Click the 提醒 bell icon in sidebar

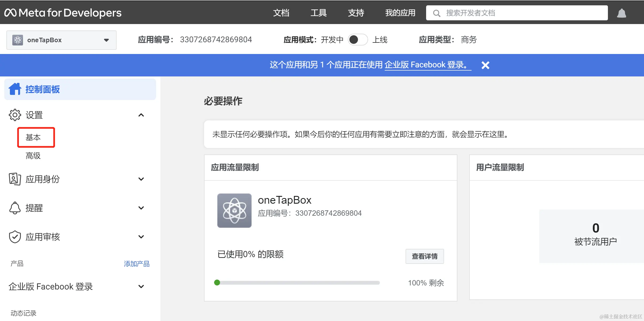[15, 208]
